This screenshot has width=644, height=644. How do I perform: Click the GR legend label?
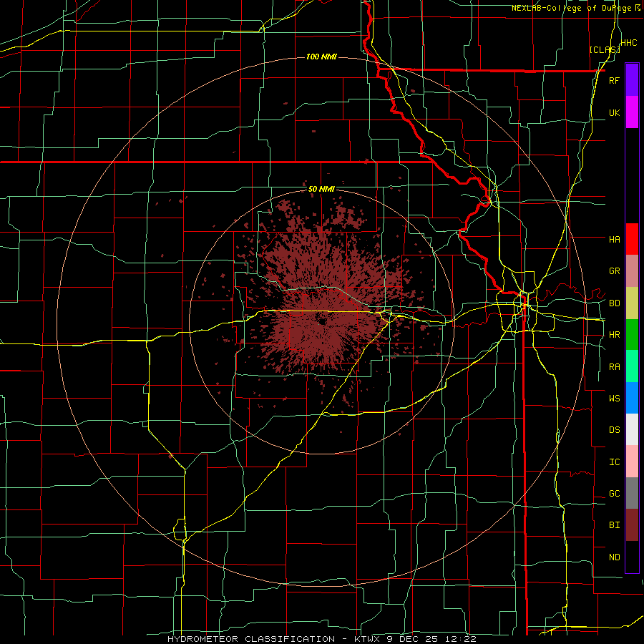tap(614, 271)
